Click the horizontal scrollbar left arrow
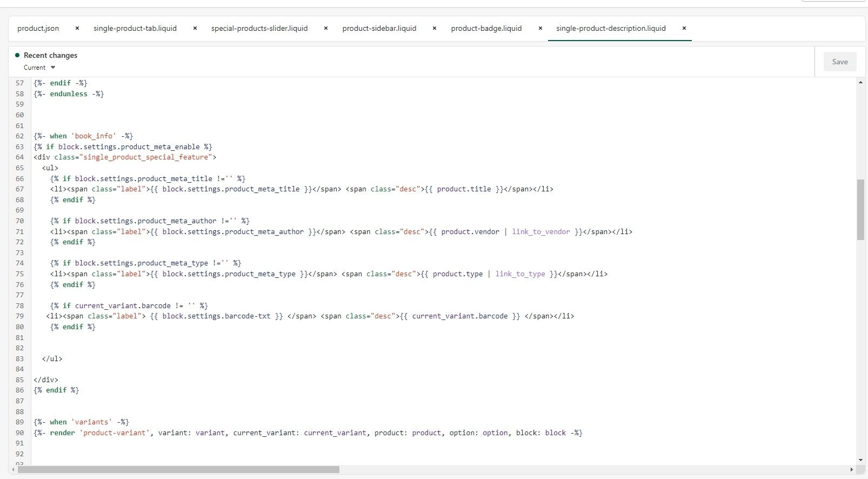 click(x=13, y=470)
